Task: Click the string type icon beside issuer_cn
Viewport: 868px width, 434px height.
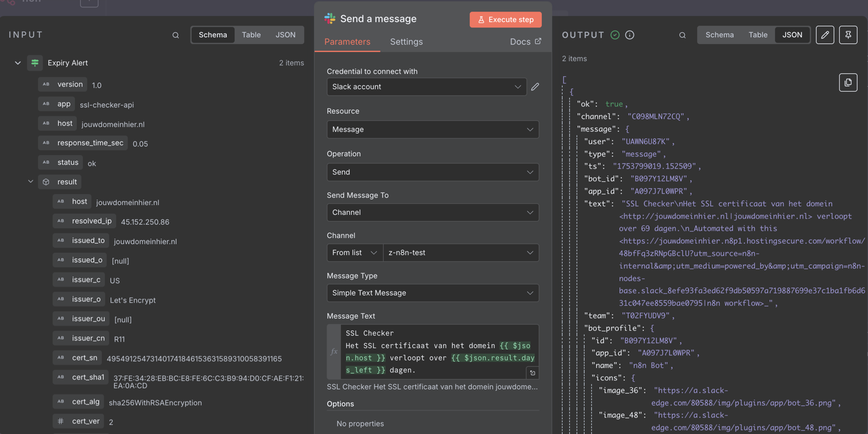Action: (x=60, y=338)
